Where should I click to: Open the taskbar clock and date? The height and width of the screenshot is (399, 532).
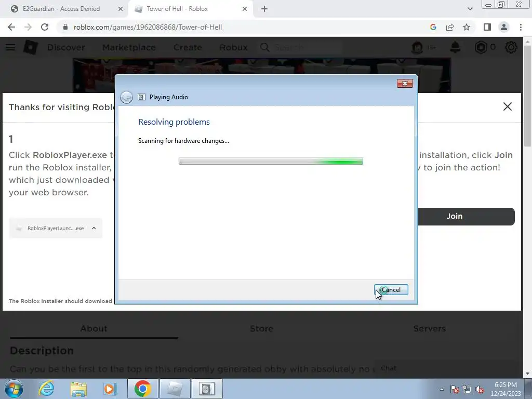tap(506, 389)
